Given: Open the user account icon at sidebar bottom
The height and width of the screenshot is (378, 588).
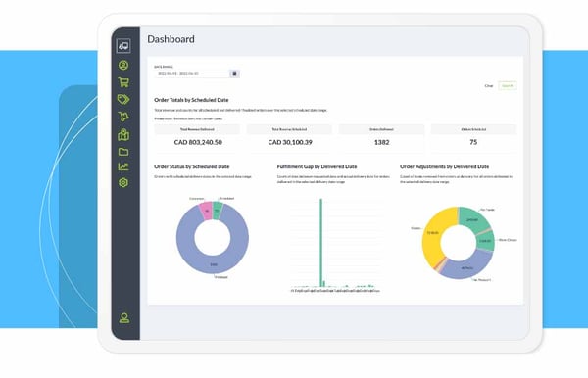Looking at the screenshot, I should pos(124,318).
